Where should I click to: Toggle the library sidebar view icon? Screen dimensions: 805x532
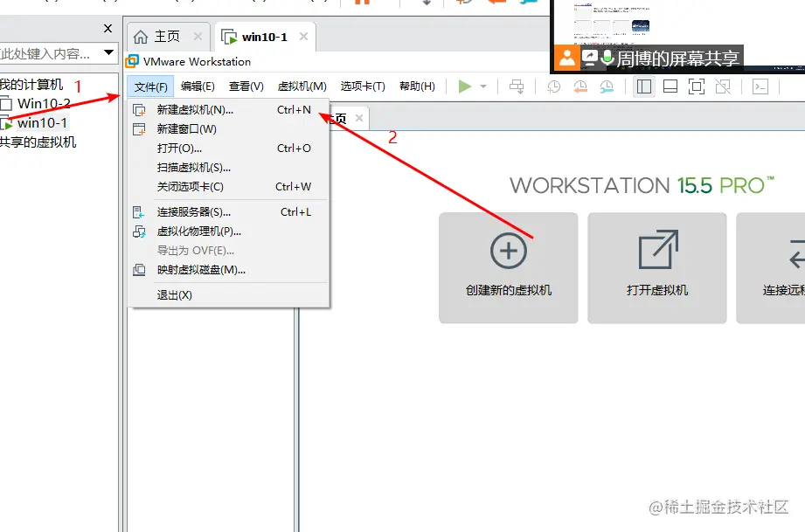644,86
